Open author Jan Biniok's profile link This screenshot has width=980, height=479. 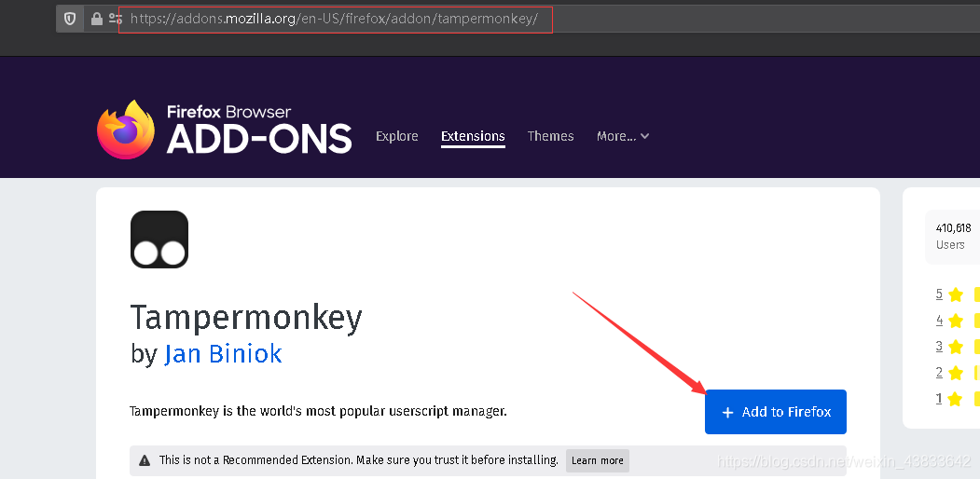(223, 354)
